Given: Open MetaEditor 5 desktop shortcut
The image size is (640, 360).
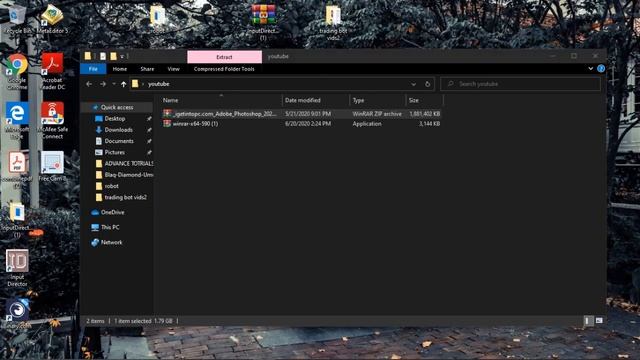Looking at the screenshot, I should (x=52, y=19).
